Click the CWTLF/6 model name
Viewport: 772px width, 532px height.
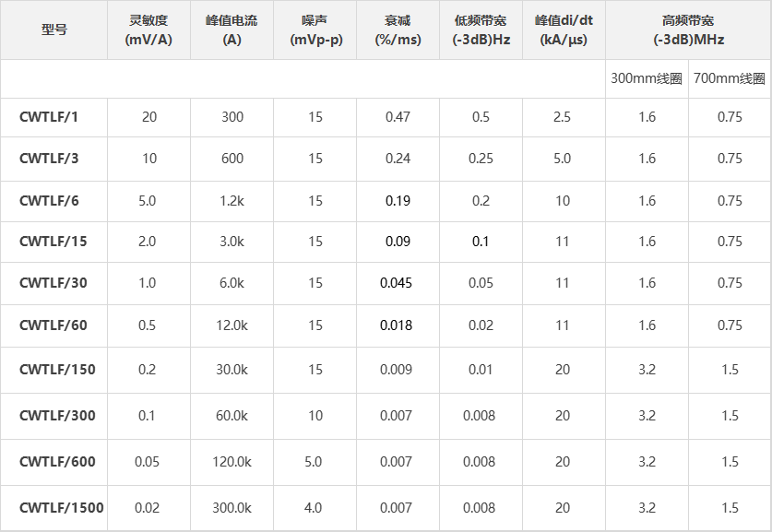pos(49,201)
